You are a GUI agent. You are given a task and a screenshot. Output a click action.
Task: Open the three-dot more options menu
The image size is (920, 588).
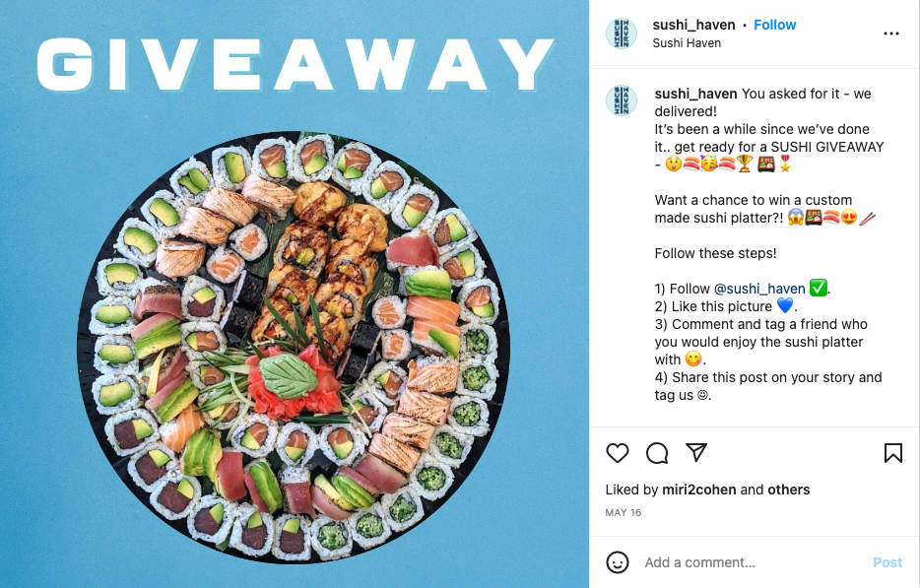[891, 33]
